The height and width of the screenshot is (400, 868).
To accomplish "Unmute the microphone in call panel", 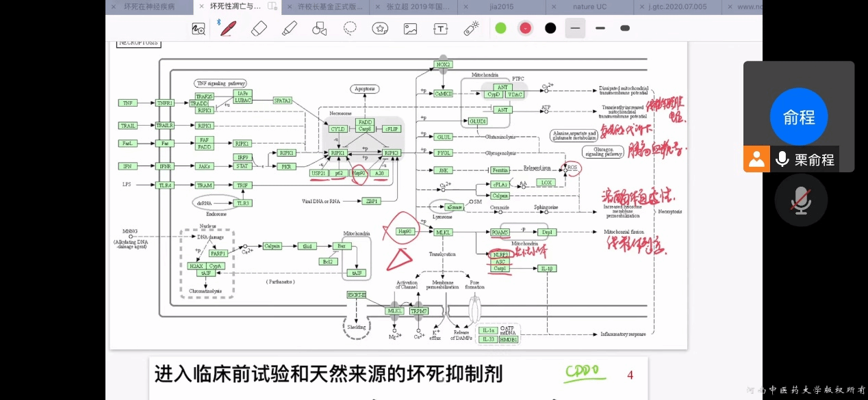I will [x=801, y=200].
